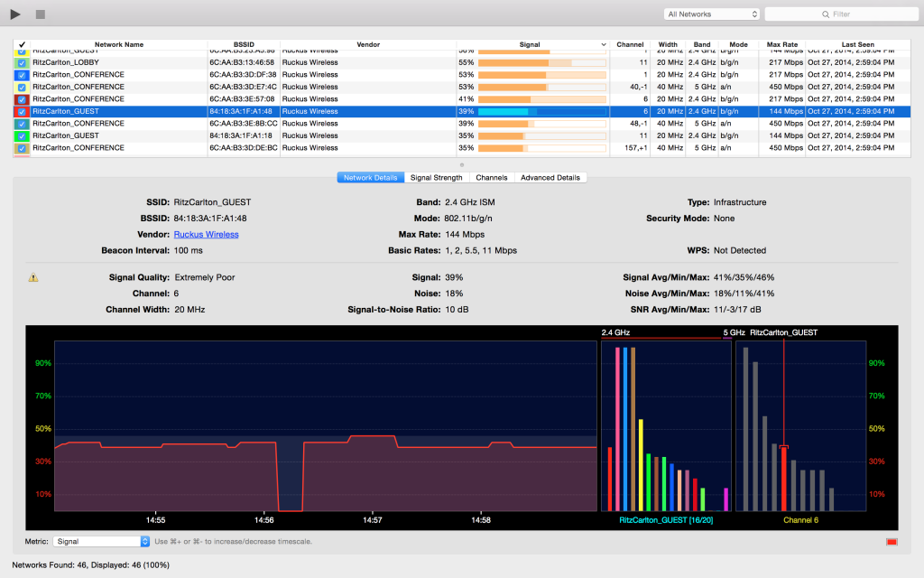Toggle the select-all checkmark column header
This screenshot has height=578, width=924.
click(x=22, y=45)
